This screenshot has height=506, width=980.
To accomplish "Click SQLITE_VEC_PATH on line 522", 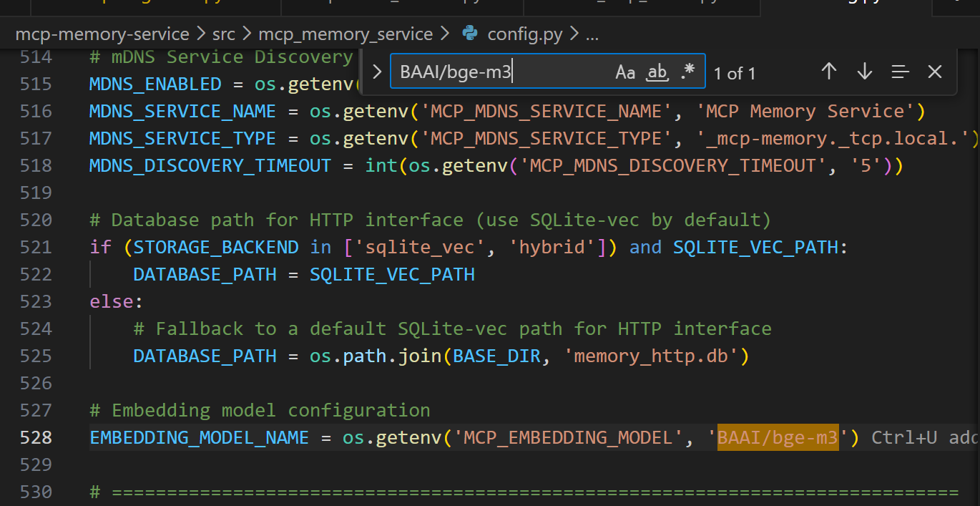I will (392, 274).
